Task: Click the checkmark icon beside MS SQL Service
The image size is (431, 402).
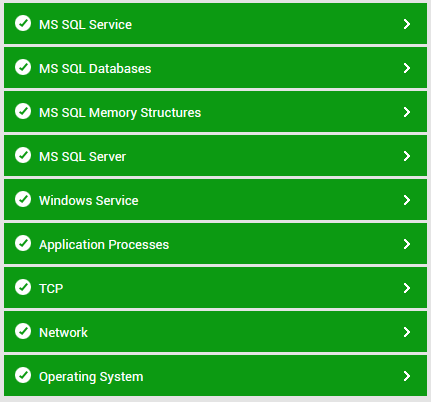Action: click(23, 23)
